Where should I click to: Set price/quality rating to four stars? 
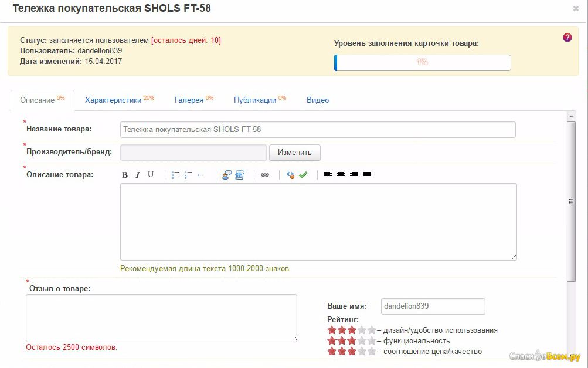[x=362, y=351]
